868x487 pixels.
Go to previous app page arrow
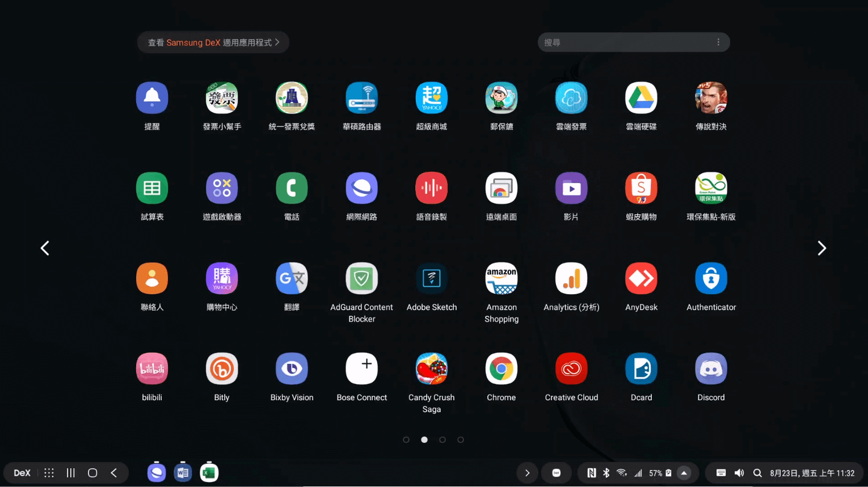click(x=45, y=248)
